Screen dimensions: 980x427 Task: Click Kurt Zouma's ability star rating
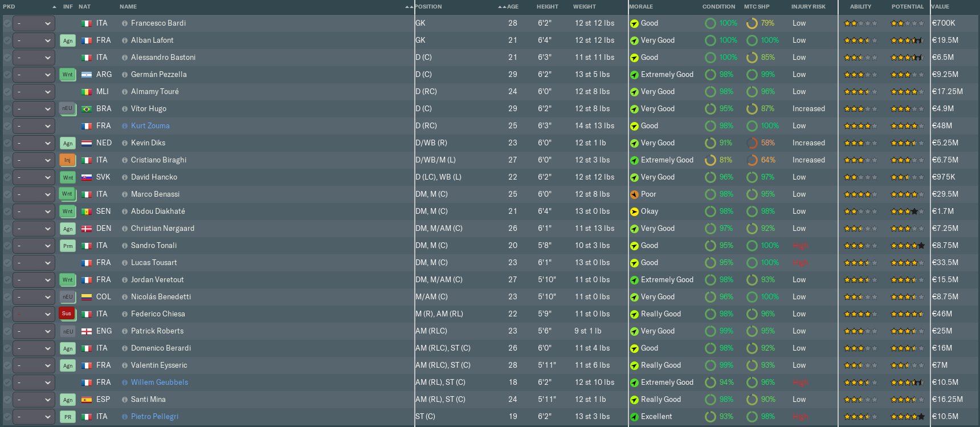[860, 126]
